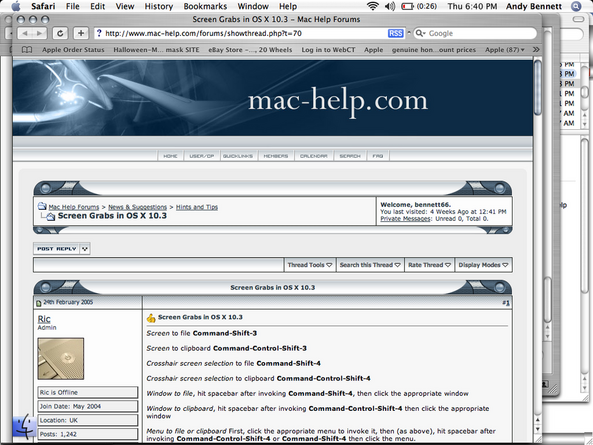Open the eBay Store 20 Wheels bookmark
This screenshot has height=445, width=593.
coord(250,50)
